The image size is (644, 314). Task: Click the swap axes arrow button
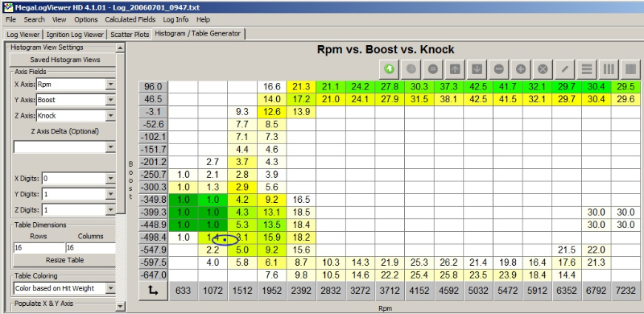[x=153, y=291]
